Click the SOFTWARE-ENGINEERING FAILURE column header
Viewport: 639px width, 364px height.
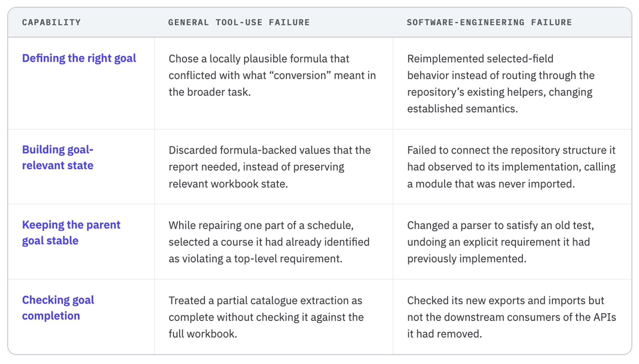click(x=489, y=23)
